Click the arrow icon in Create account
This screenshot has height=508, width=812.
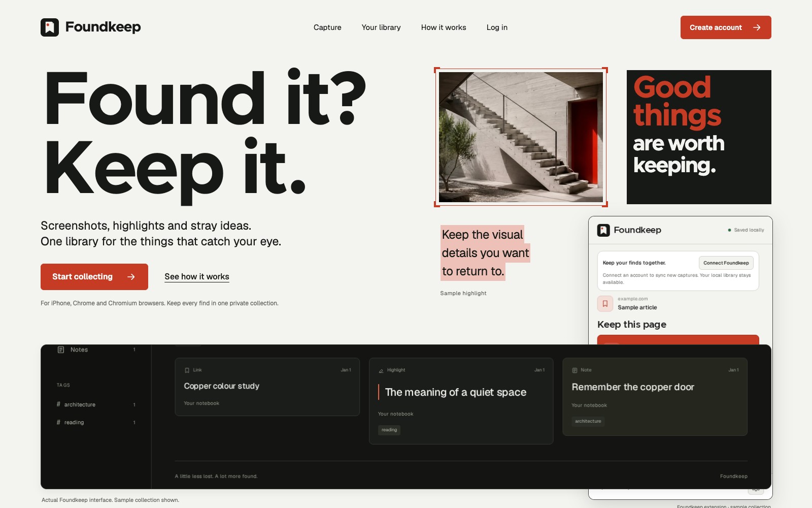[x=757, y=27]
